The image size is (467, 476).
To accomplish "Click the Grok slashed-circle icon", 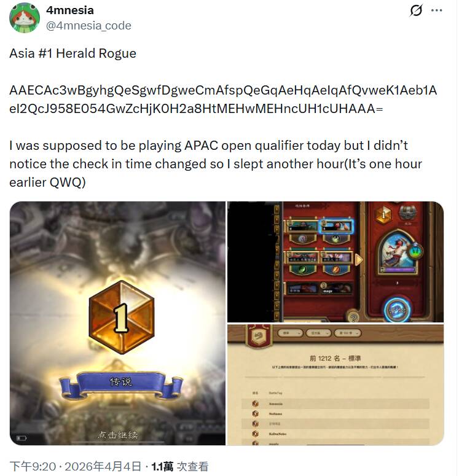I will [415, 10].
